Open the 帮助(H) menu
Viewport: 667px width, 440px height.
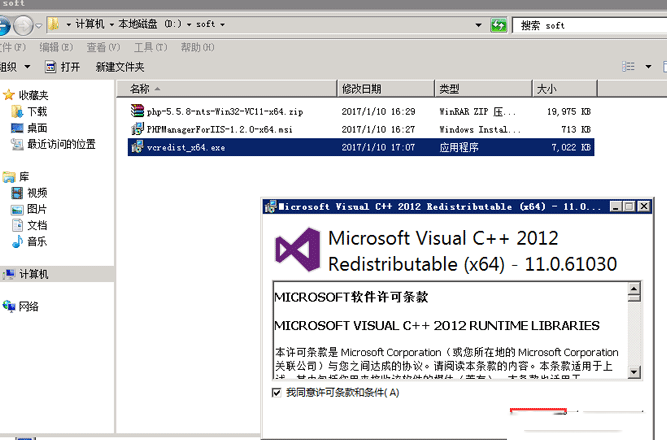coord(197,47)
